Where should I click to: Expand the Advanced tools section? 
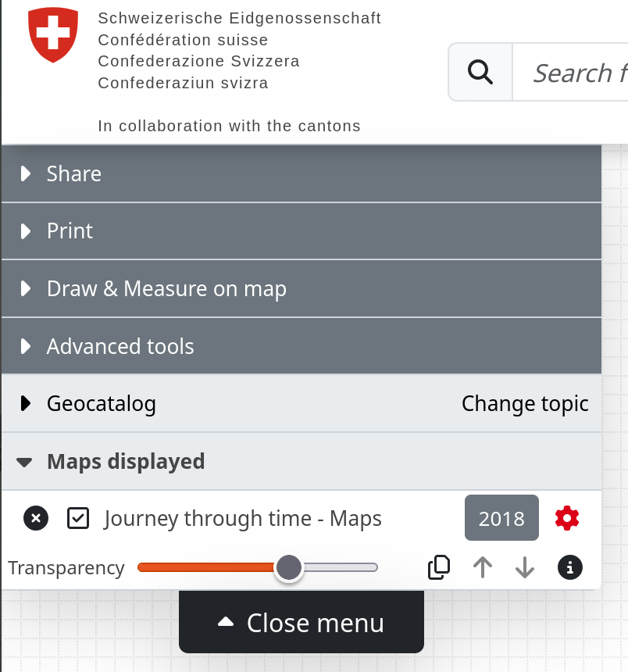click(x=120, y=346)
